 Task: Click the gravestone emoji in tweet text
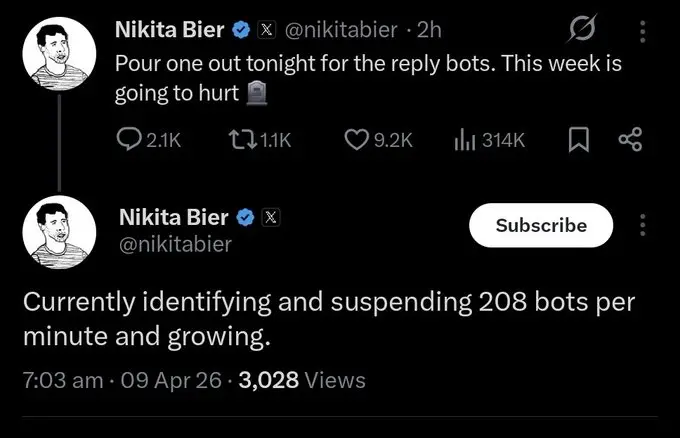[257, 94]
